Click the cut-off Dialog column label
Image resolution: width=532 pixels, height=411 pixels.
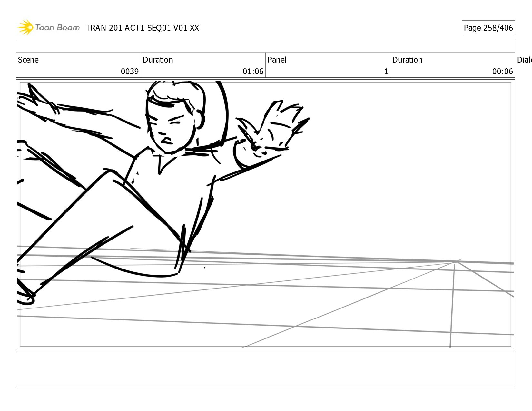click(x=524, y=60)
